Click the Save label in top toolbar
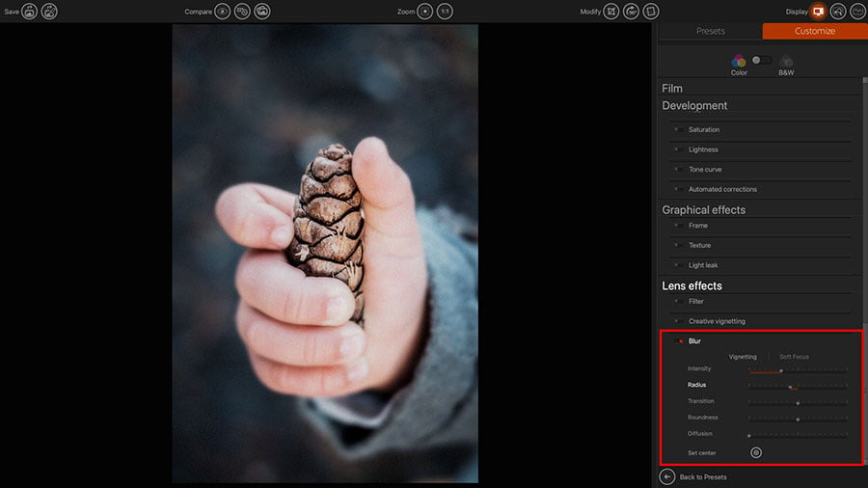The height and width of the screenshot is (488, 868). point(11,11)
